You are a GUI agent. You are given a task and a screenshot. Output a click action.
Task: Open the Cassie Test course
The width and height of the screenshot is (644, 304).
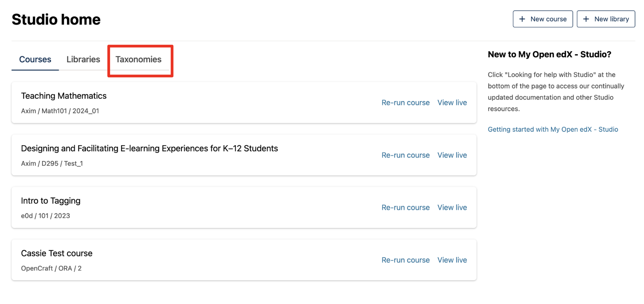(x=57, y=253)
